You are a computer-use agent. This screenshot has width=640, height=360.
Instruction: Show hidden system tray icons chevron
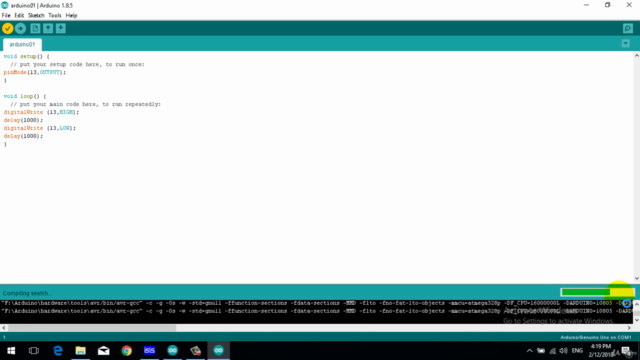click(x=529, y=351)
